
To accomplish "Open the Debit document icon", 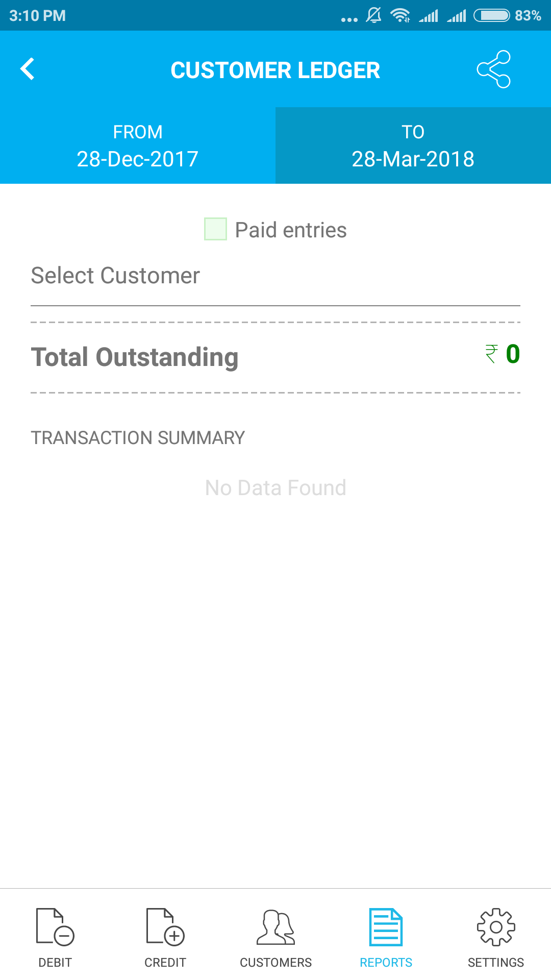I will 55,926.
